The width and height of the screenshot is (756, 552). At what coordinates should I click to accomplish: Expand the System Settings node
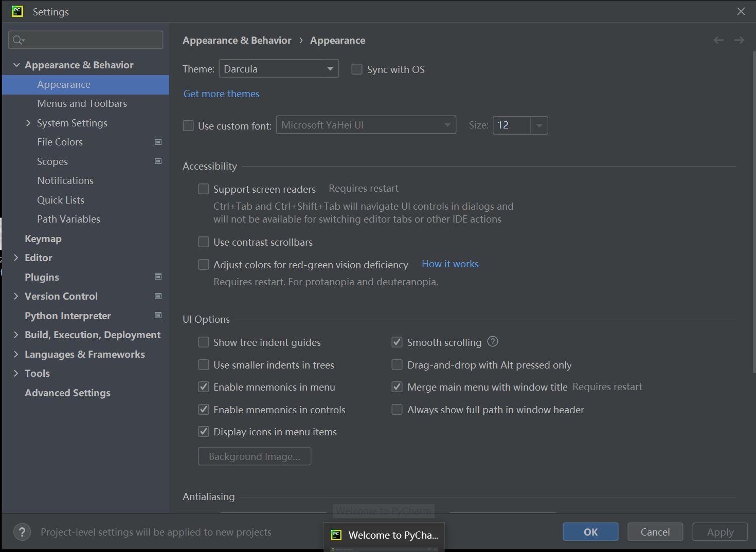pos(28,123)
